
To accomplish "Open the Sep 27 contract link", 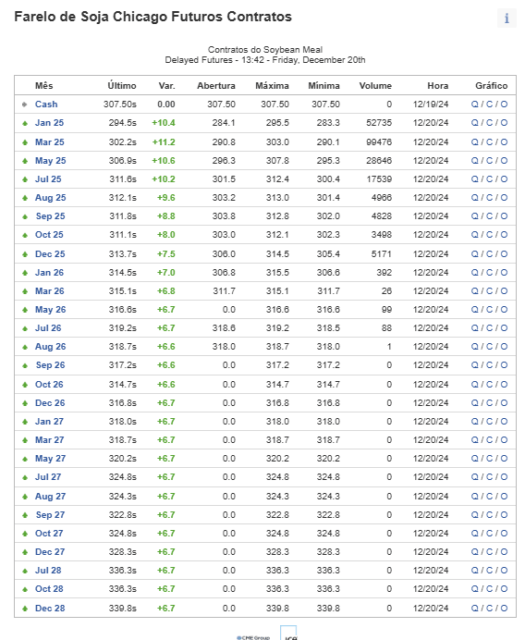I will (x=50, y=515).
